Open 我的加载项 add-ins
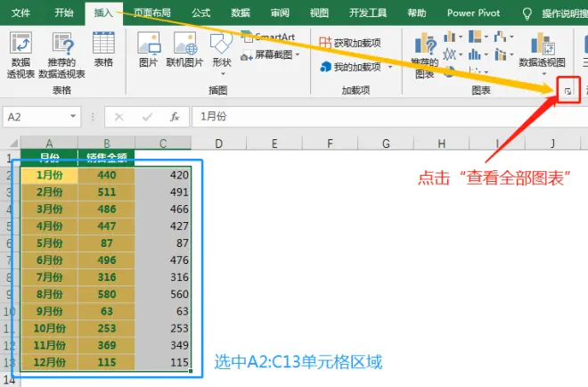This screenshot has width=588, height=387. (351, 67)
